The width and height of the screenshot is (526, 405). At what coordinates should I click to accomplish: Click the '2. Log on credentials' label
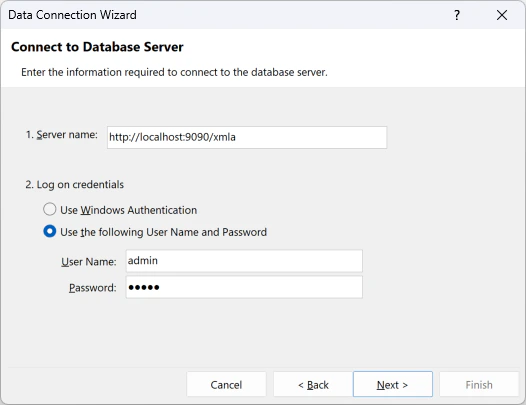click(x=74, y=185)
